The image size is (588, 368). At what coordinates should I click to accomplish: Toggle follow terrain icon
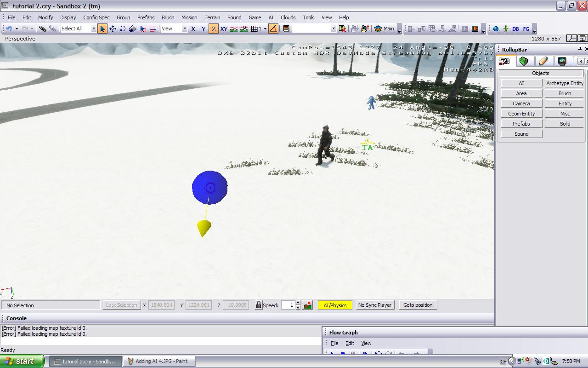pos(234,29)
